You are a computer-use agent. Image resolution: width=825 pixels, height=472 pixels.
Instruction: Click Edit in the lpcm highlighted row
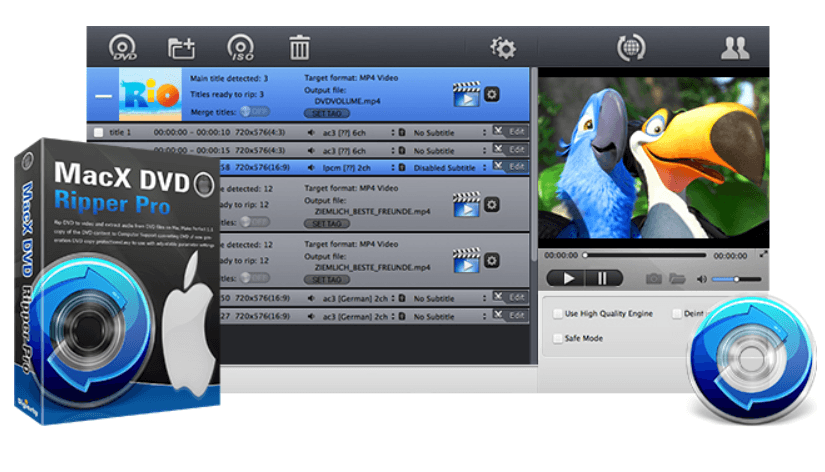tap(517, 166)
